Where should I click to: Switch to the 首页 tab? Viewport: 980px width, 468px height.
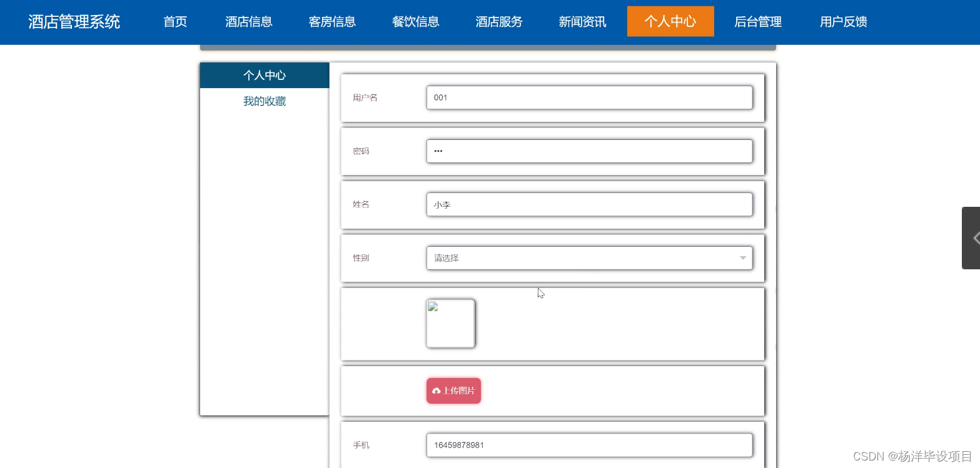click(174, 21)
